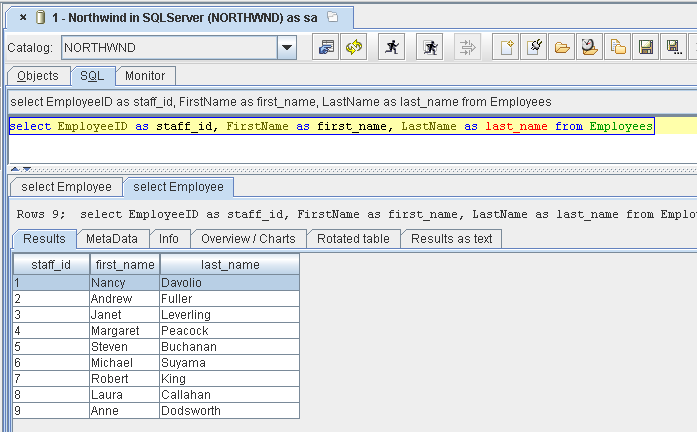
Task: Open the Overview / Charts tab
Action: [x=248, y=239]
